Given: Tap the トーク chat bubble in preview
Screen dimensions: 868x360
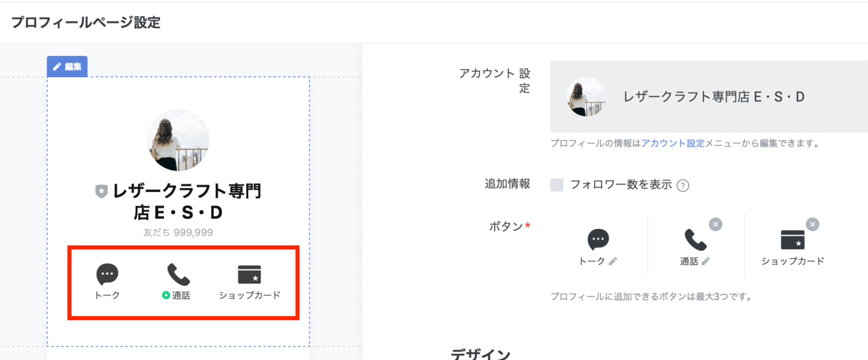Looking at the screenshot, I should click(107, 274).
